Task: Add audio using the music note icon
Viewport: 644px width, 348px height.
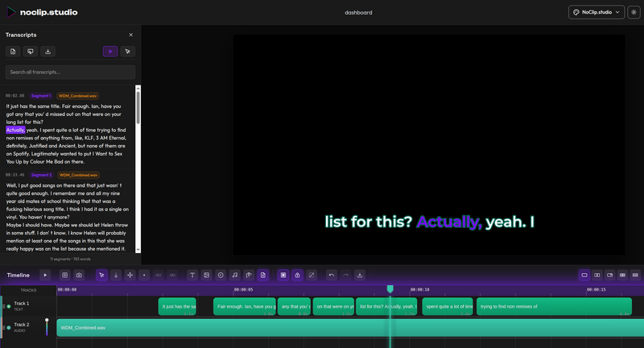Action: click(x=234, y=275)
